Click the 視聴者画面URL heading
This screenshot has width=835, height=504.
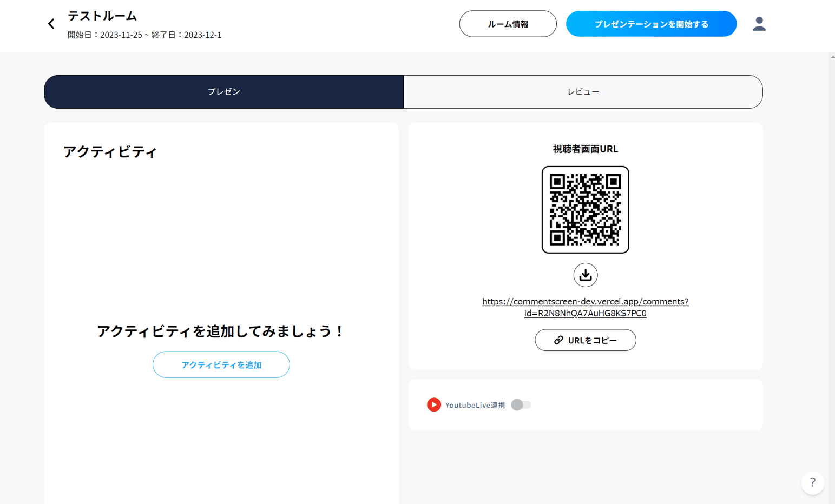585,149
